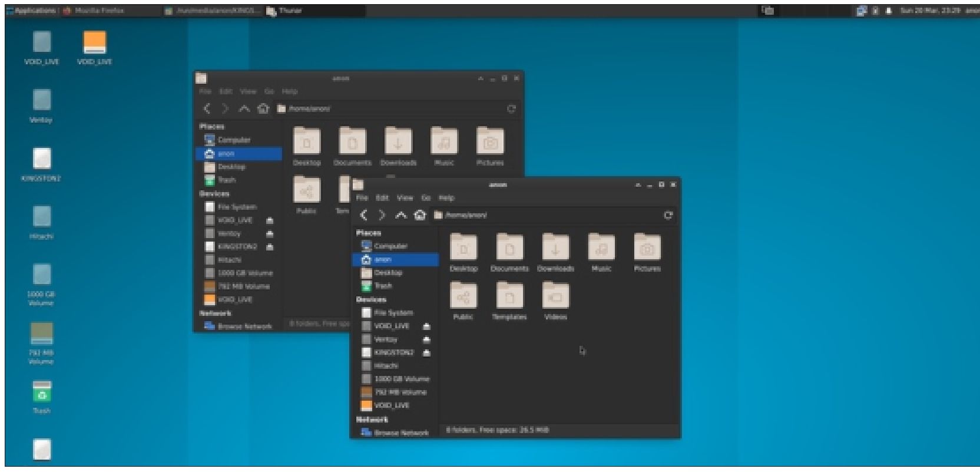Image resolution: width=980 pixels, height=472 pixels.
Task: Select the Trash desktop icon
Action: pyautogui.click(x=41, y=397)
